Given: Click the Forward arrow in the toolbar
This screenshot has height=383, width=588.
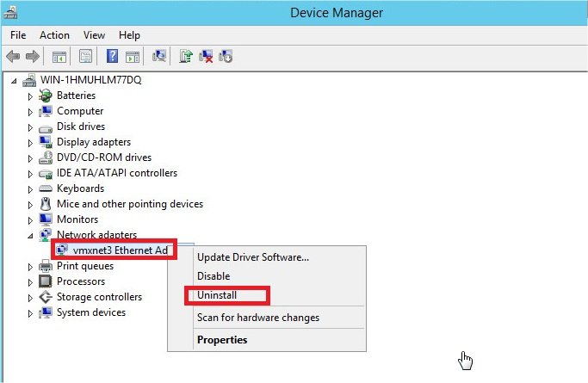Looking at the screenshot, I should [x=32, y=57].
